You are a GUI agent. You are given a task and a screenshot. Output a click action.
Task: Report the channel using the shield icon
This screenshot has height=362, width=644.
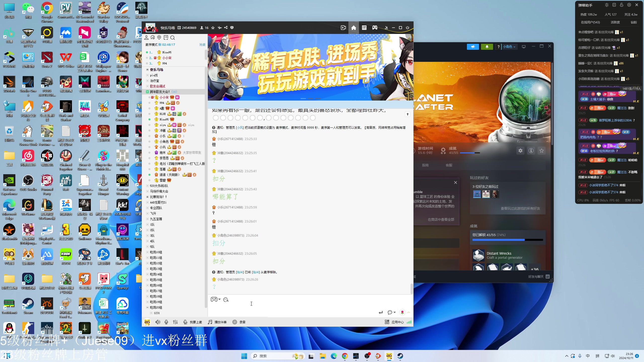point(232,28)
